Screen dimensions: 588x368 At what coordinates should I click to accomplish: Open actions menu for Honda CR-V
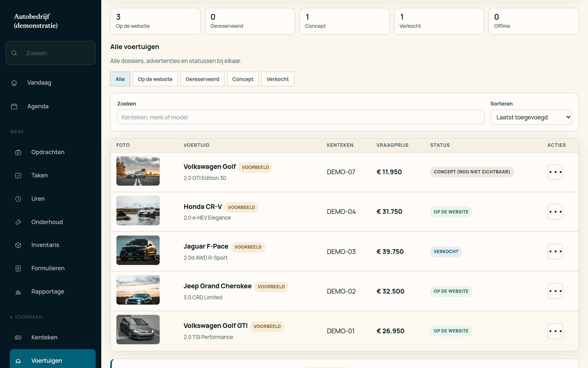(x=555, y=212)
